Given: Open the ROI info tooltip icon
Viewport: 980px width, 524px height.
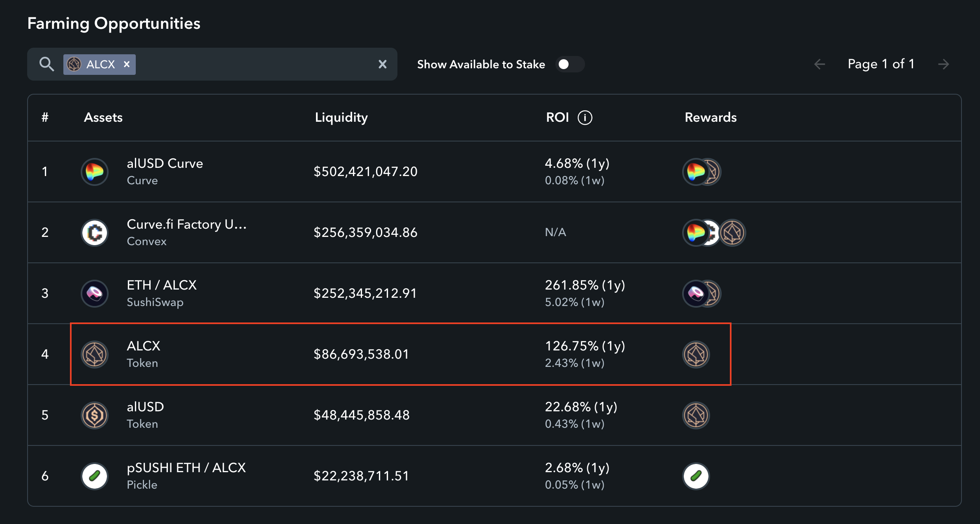Looking at the screenshot, I should coord(585,118).
